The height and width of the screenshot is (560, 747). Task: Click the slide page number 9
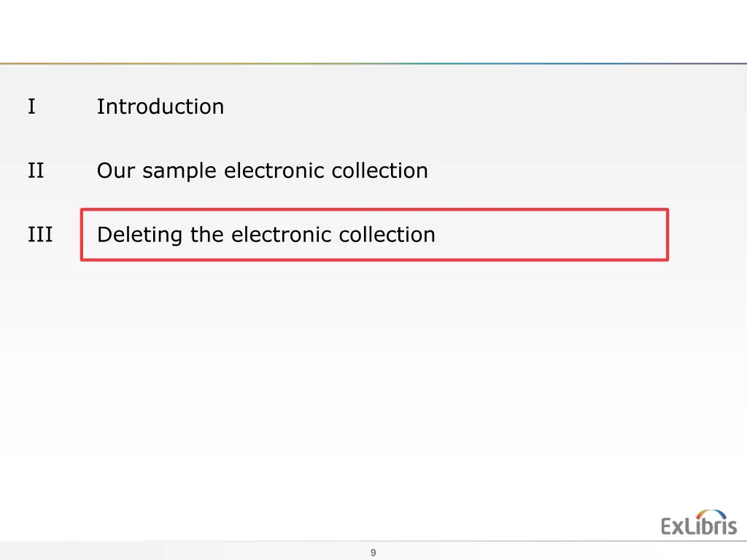(373, 553)
